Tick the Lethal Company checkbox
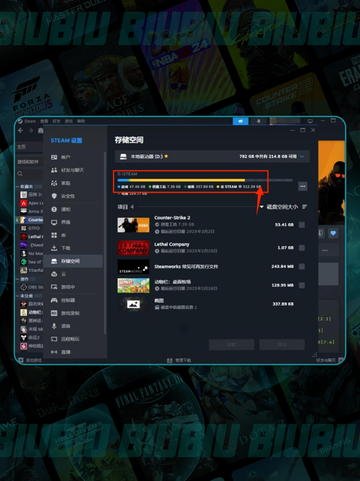This screenshot has width=360, height=481. pos(302,248)
